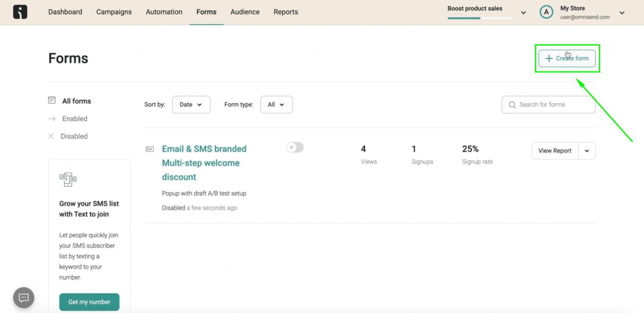Expand the My Store account menu

(622, 13)
